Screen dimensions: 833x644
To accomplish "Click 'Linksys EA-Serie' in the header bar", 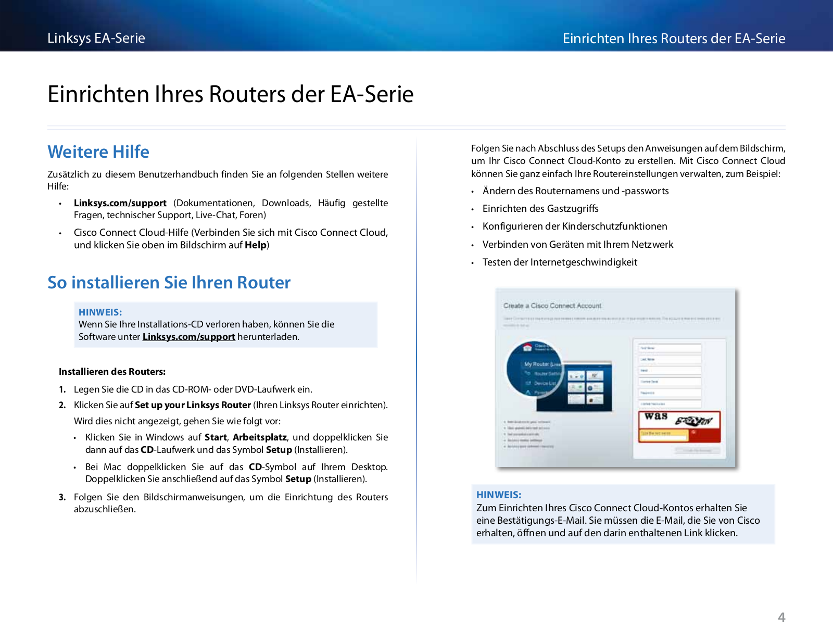I will (96, 38).
